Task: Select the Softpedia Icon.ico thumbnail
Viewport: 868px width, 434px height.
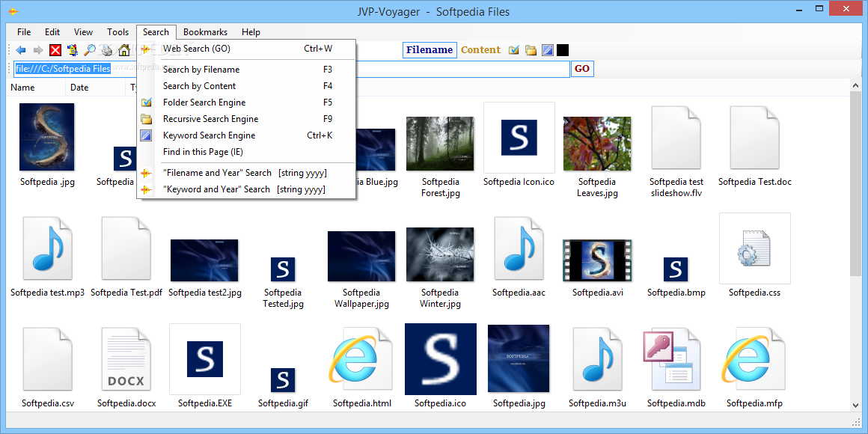Action: [x=519, y=137]
